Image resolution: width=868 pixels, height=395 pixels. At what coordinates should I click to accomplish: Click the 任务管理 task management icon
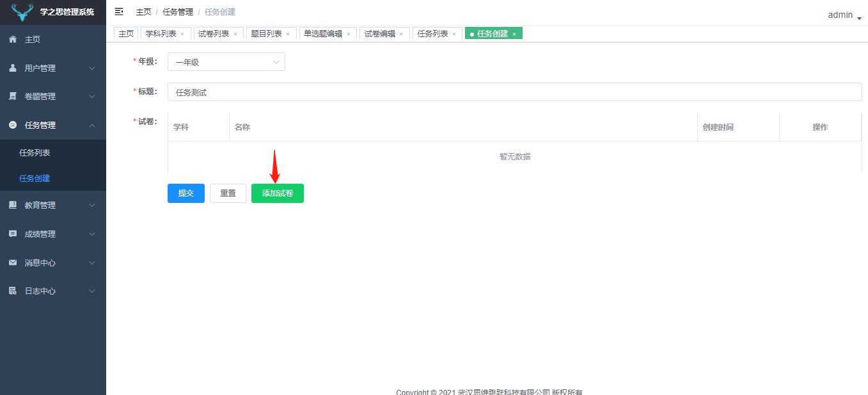[14, 125]
